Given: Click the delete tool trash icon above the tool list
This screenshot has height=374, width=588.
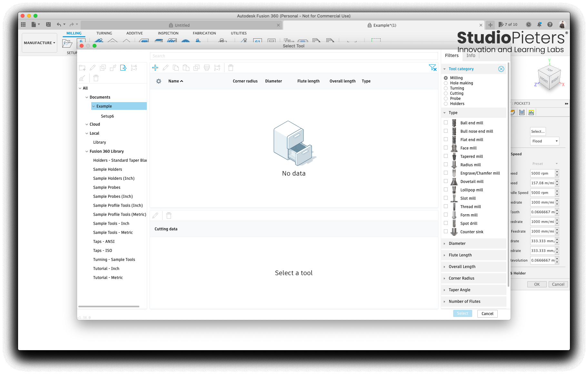Looking at the screenshot, I should [x=231, y=68].
